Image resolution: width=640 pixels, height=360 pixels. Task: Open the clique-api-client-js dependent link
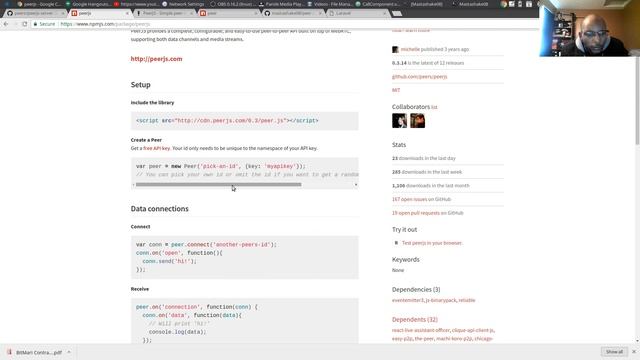[473, 330]
